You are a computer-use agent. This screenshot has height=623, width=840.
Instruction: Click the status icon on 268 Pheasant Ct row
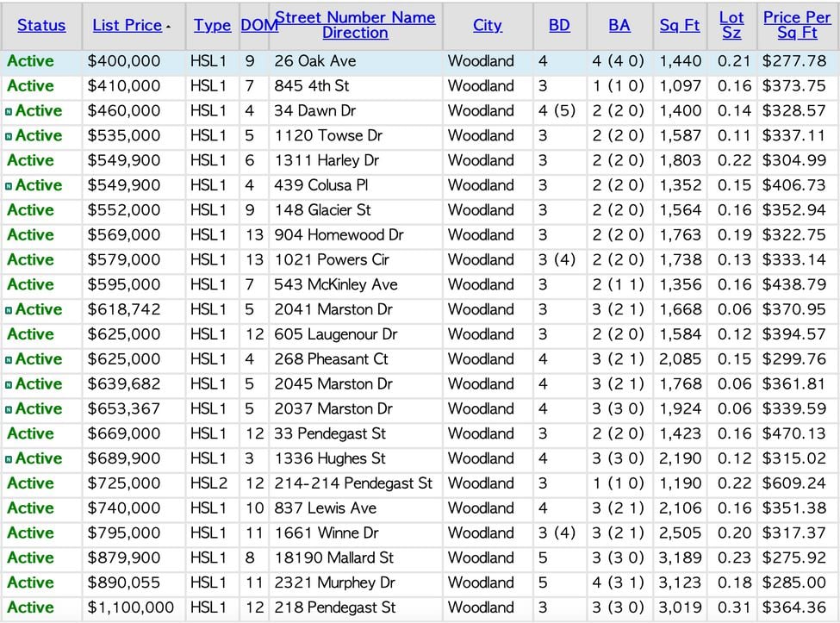pyautogui.click(x=9, y=360)
